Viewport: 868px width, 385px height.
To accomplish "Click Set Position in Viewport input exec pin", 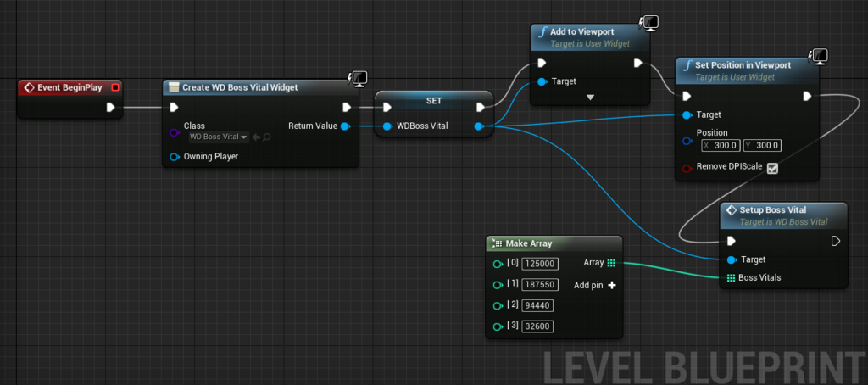I will click(x=687, y=97).
